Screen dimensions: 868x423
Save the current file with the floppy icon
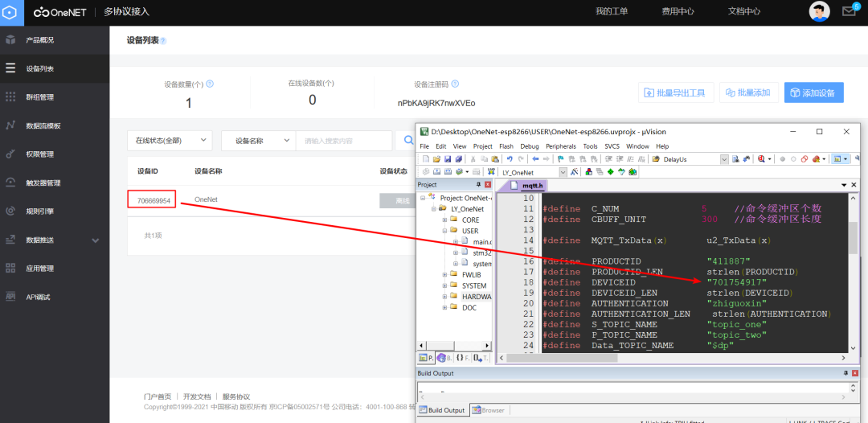[448, 159]
